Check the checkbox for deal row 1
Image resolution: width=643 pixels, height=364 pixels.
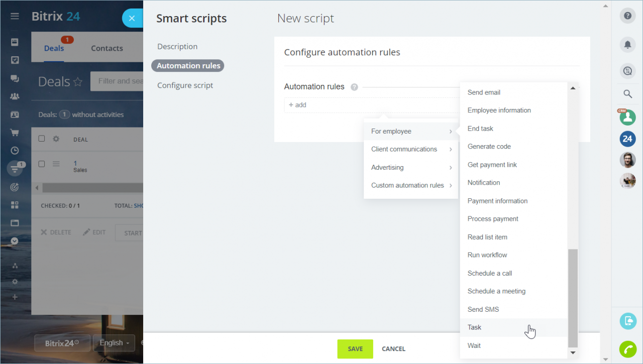[x=42, y=164]
